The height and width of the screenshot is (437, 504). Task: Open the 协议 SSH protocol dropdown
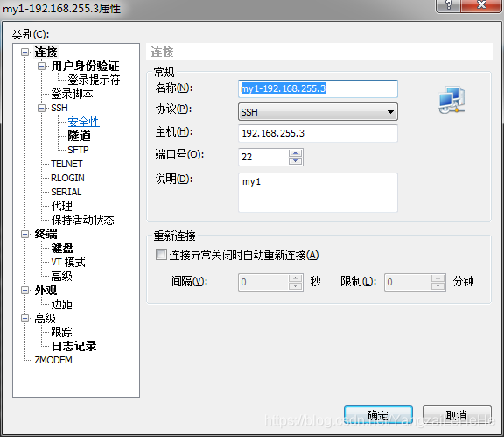point(318,112)
